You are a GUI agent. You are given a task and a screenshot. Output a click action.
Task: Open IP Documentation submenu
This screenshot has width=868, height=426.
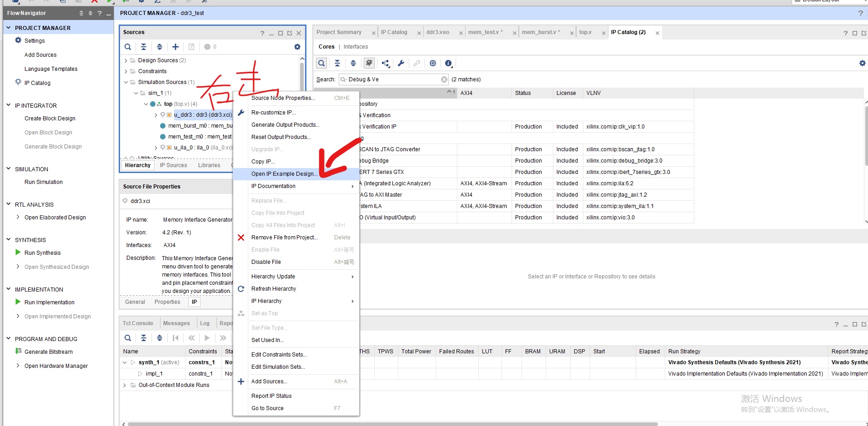[296, 186]
